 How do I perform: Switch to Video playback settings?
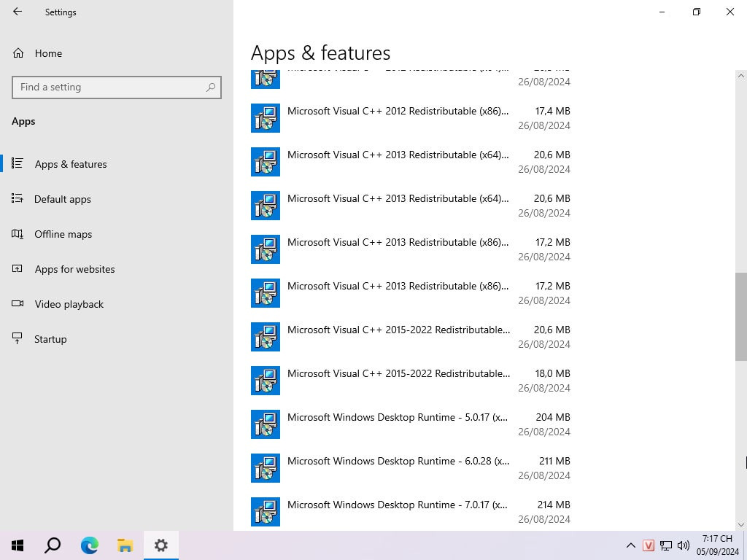[69, 304]
